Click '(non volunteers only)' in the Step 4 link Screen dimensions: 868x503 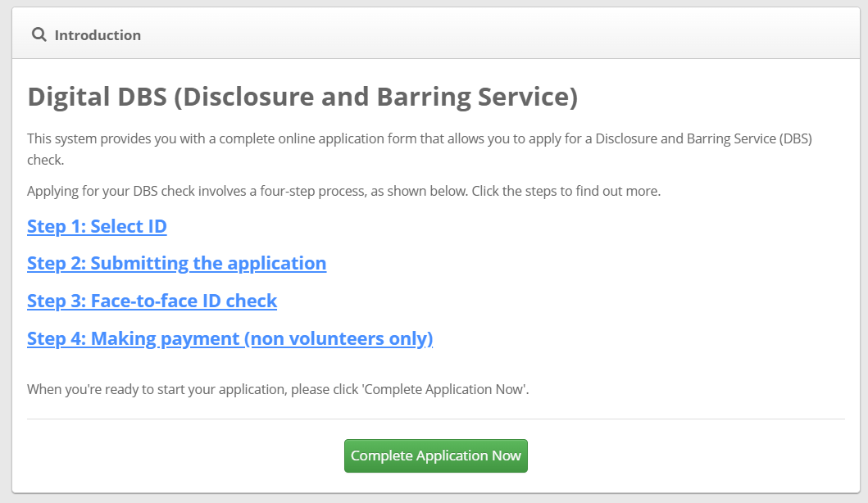(339, 338)
